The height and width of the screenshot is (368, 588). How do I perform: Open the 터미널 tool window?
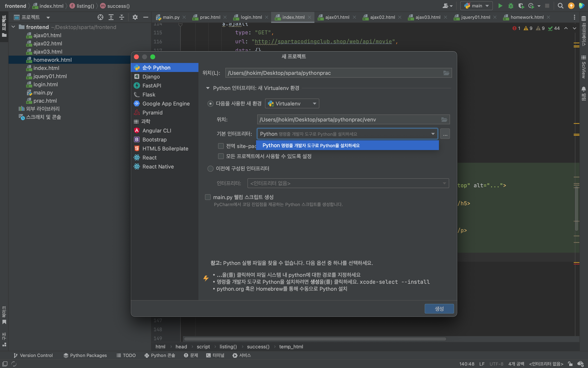(x=215, y=355)
